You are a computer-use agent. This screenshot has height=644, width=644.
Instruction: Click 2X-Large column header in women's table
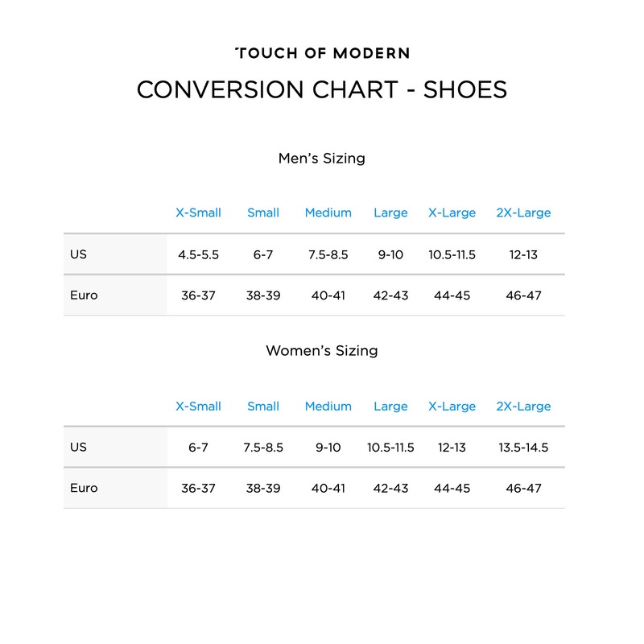coord(523,407)
